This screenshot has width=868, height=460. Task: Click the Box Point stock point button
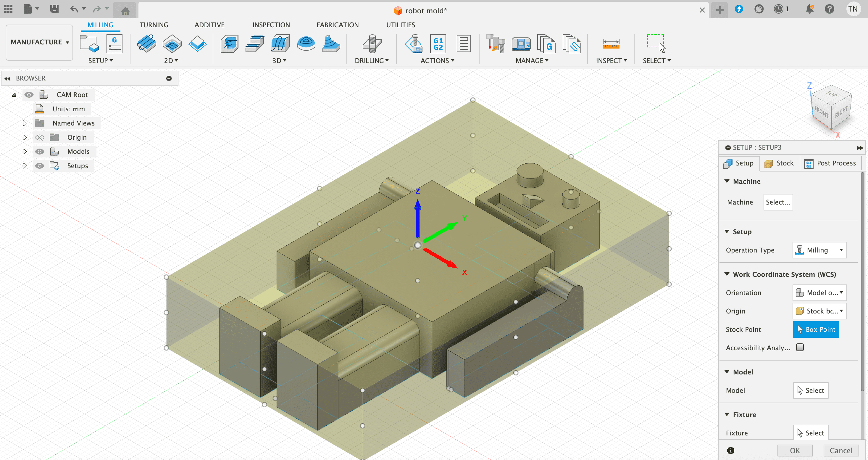click(816, 329)
